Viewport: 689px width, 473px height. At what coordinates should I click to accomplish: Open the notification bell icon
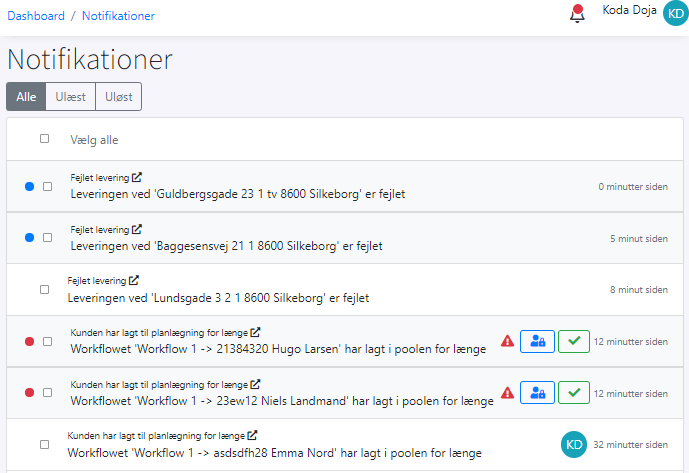click(x=577, y=14)
